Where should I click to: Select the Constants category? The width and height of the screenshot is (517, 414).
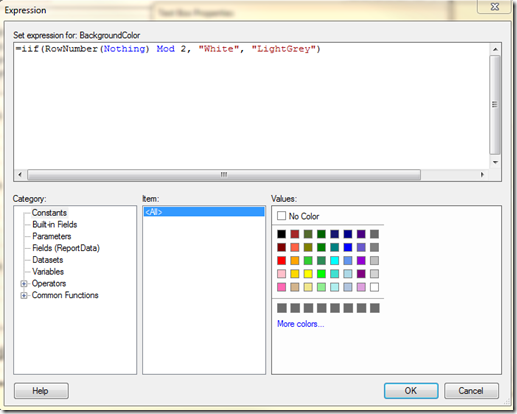pyautogui.click(x=49, y=213)
